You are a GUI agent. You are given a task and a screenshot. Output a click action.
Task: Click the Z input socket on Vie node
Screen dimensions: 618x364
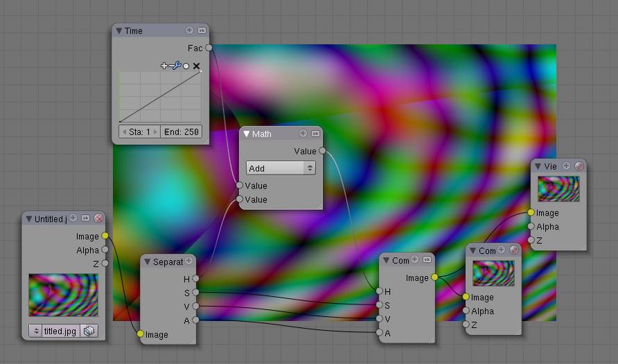(x=531, y=240)
